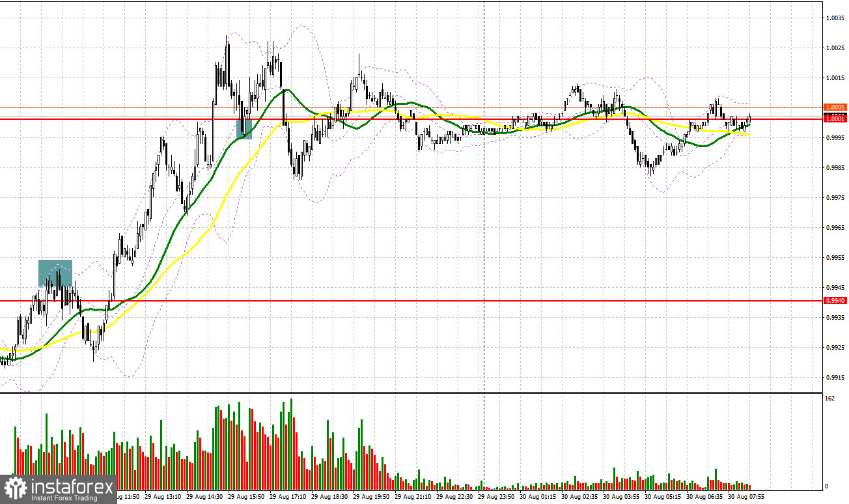Click the 29 Aug 18:30 time label
The height and width of the screenshot is (504, 849).
(x=329, y=496)
